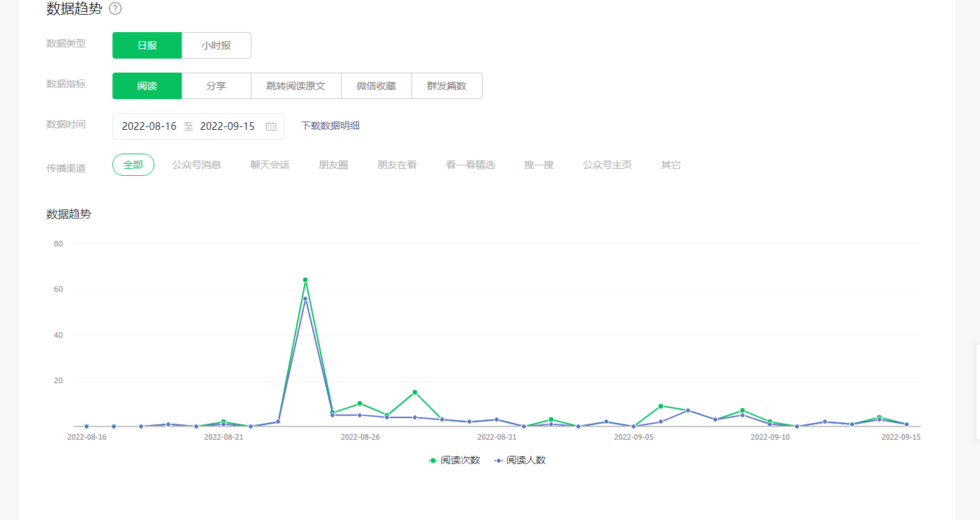Click the 数据趋势 chart title

click(x=68, y=214)
